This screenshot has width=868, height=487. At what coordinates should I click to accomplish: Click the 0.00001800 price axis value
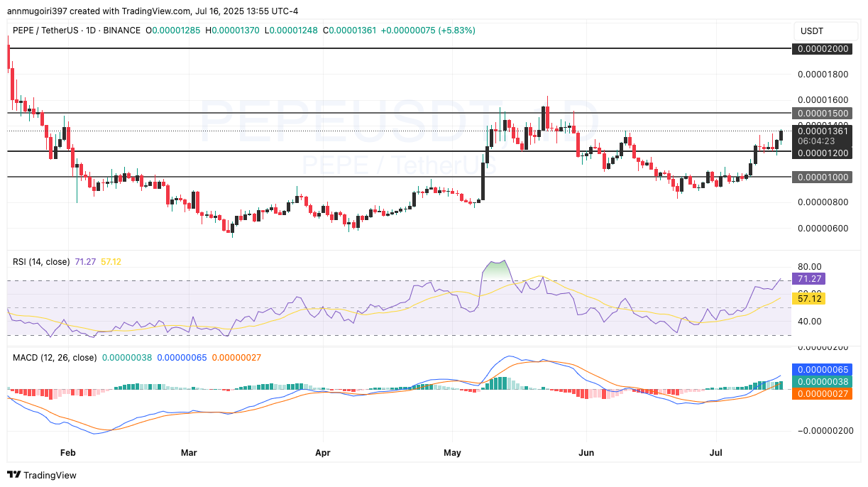click(x=823, y=74)
